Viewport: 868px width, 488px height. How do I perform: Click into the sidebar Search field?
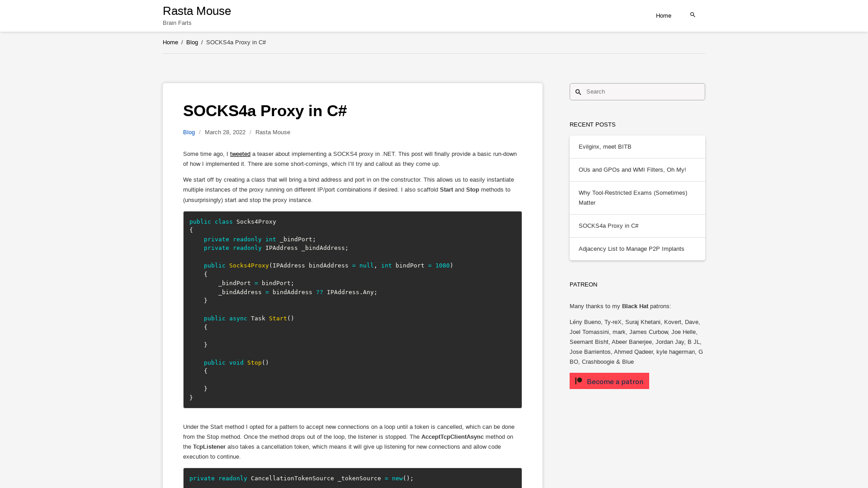click(x=637, y=92)
